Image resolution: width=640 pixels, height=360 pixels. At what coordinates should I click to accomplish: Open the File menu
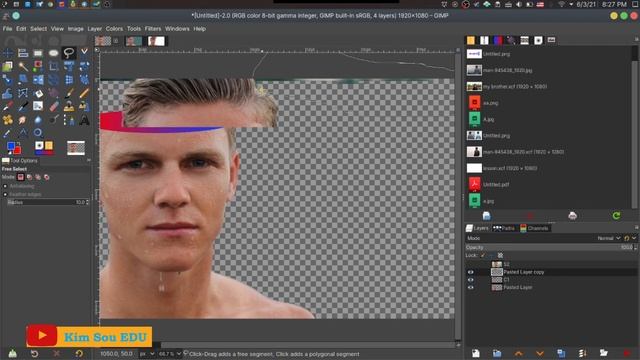click(7, 29)
